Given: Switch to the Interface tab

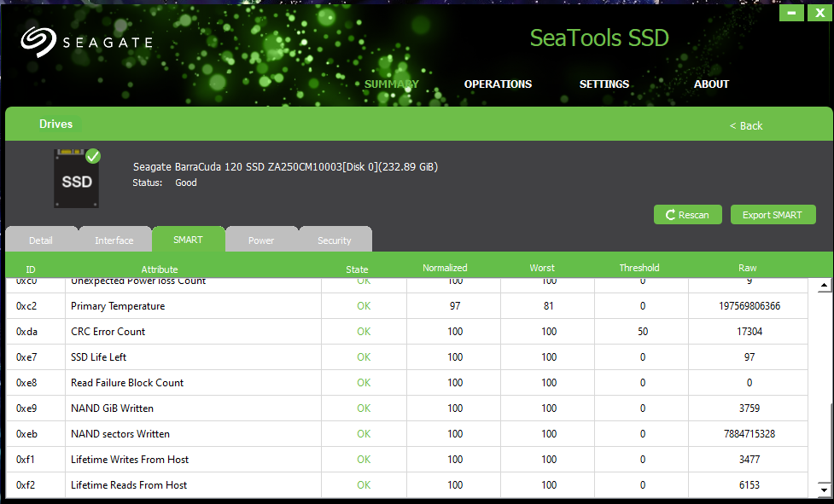Looking at the screenshot, I should [114, 240].
